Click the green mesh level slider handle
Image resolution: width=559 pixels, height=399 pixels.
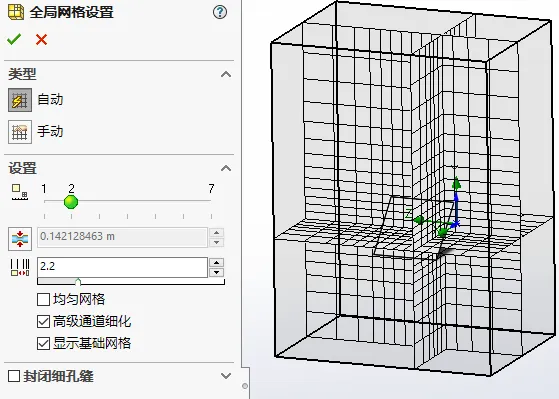click(71, 202)
